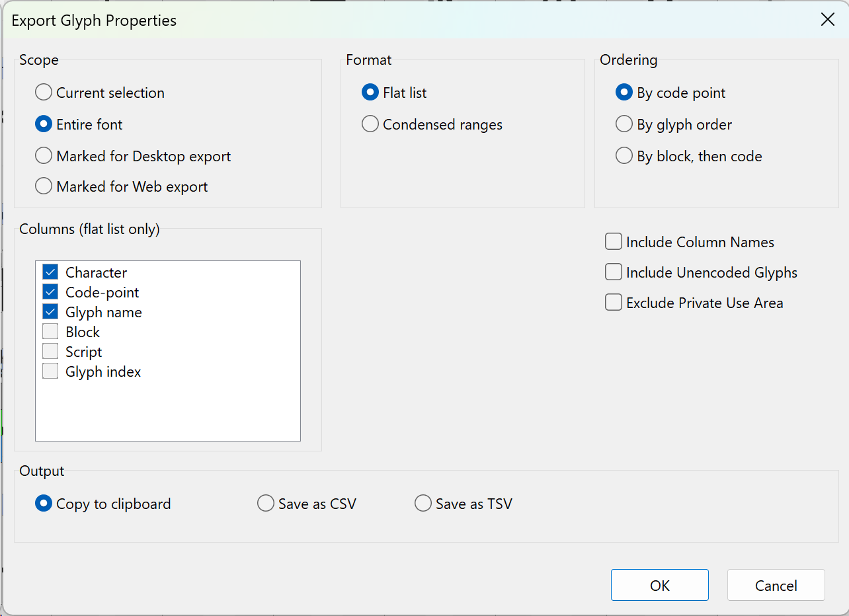The height and width of the screenshot is (616, 849).
Task: Select the Current selection scope option
Action: (x=44, y=93)
